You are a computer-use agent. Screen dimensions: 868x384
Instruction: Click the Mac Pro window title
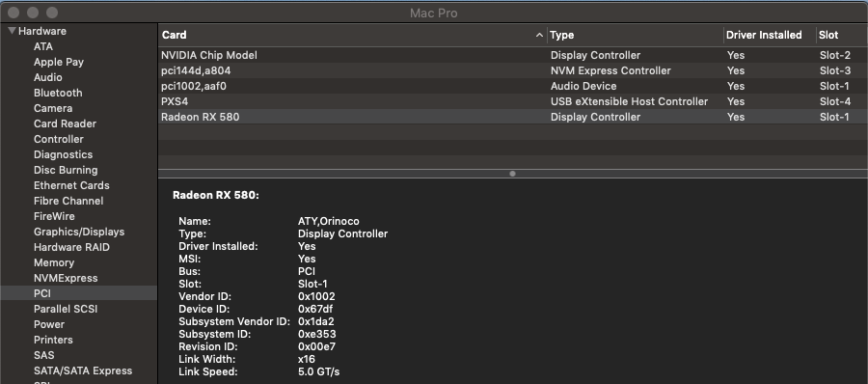tap(433, 13)
